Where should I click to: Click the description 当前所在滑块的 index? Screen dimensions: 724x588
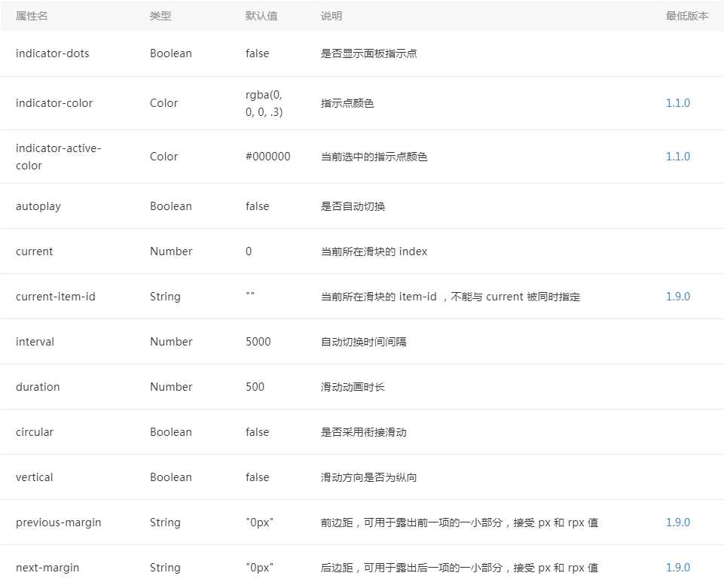point(374,251)
